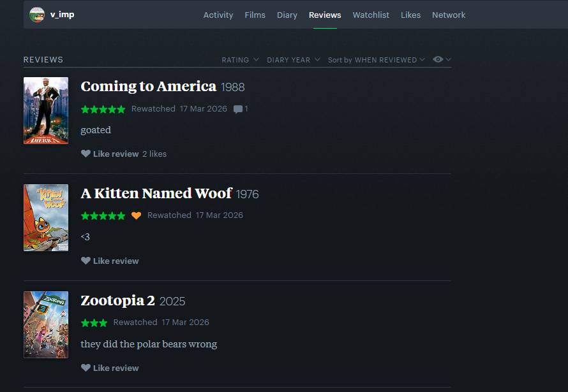Click the '<3' review text
Image resolution: width=568 pixels, height=392 pixels.
[x=85, y=237]
